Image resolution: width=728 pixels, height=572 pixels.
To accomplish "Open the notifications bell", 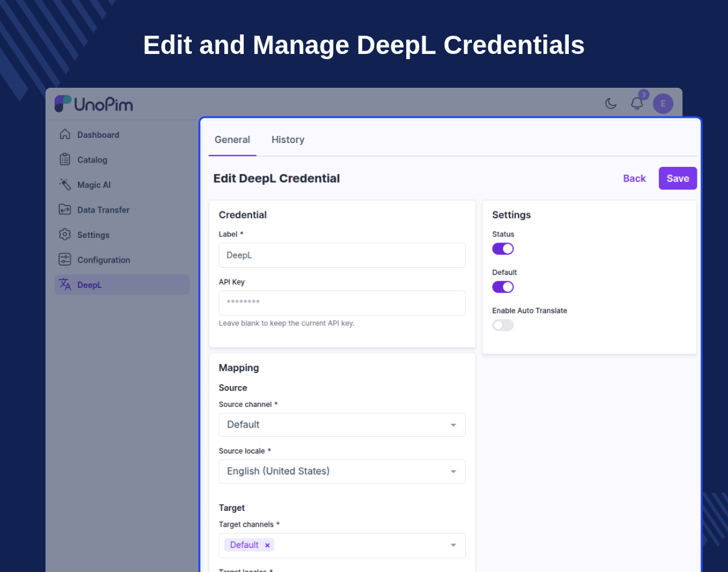I will tap(637, 103).
